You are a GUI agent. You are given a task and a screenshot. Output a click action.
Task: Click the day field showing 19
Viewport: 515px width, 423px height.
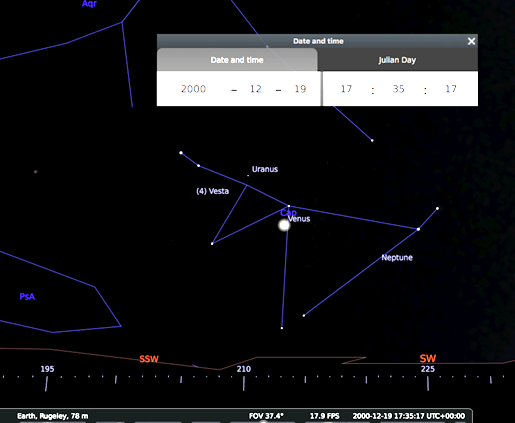[300, 89]
